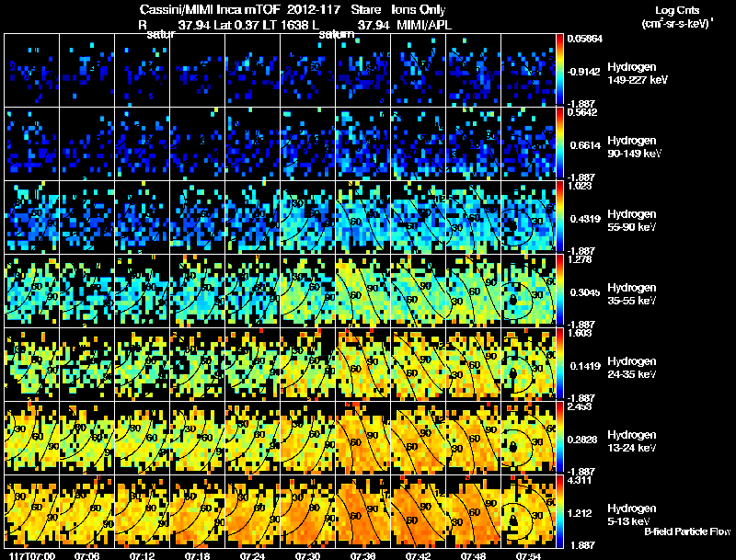Pick the Hydrogen 13-24 keV color bar

coord(559,438)
